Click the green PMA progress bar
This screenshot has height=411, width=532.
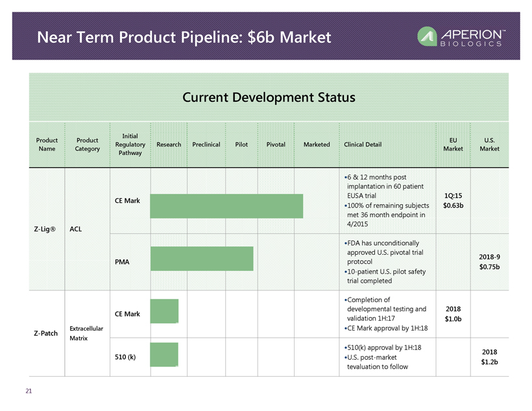[202, 259]
